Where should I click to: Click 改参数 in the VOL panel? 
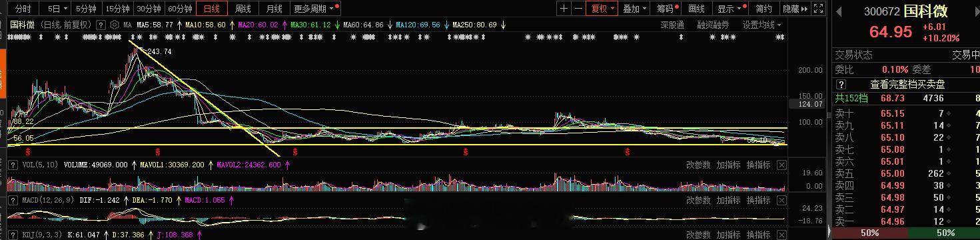(699, 165)
